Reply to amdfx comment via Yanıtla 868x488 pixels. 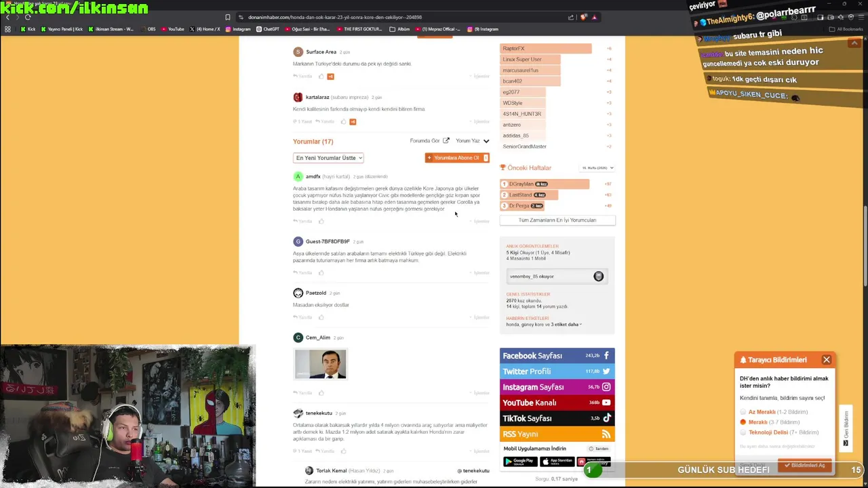point(302,221)
